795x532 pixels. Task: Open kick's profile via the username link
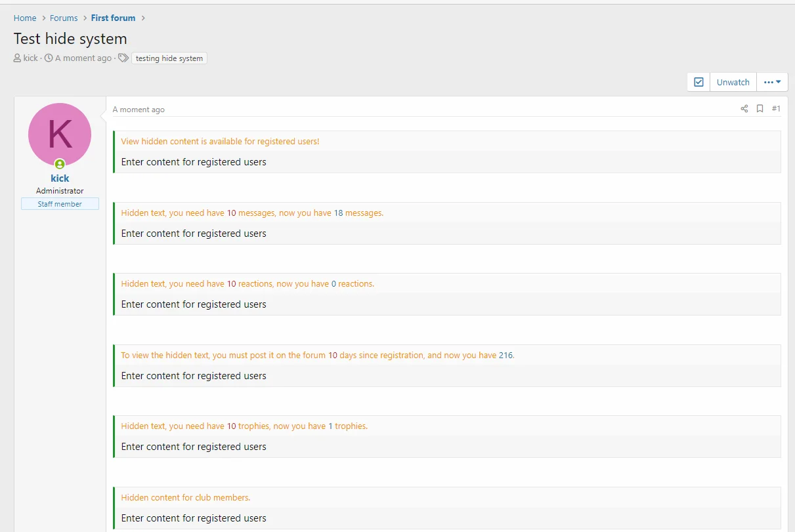point(60,178)
